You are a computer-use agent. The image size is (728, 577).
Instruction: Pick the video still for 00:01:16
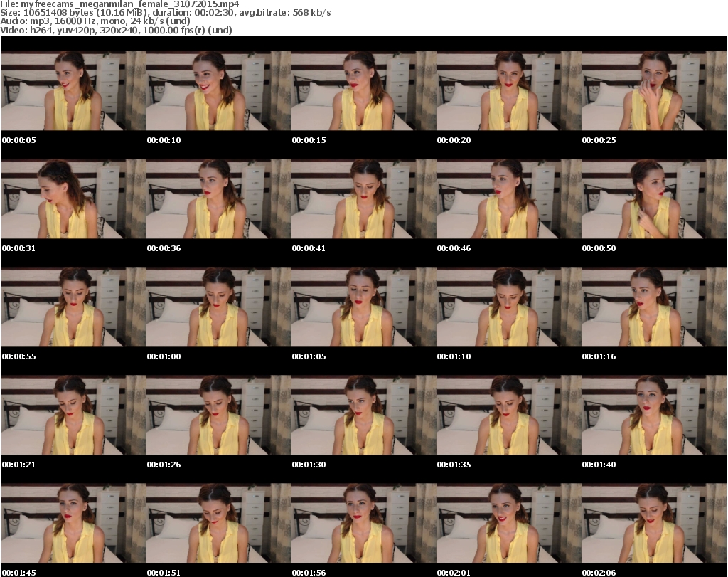point(654,307)
